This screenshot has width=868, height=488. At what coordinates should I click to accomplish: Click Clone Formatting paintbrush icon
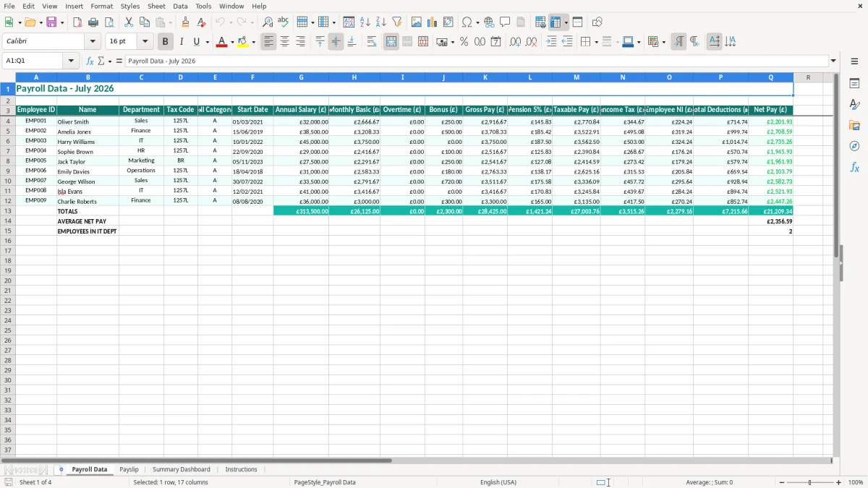click(x=186, y=22)
